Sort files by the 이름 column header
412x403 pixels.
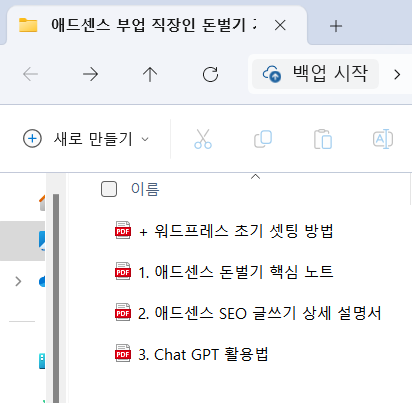pos(145,189)
